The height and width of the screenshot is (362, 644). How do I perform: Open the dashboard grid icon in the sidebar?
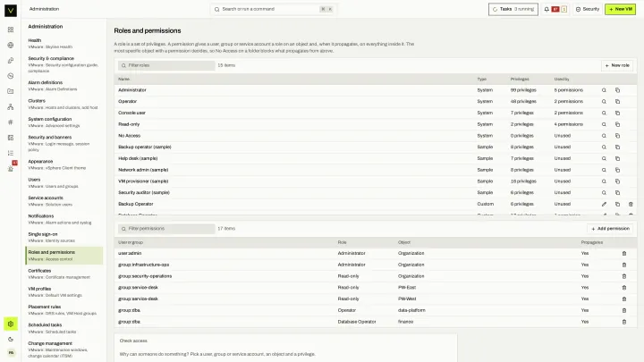click(x=11, y=29)
